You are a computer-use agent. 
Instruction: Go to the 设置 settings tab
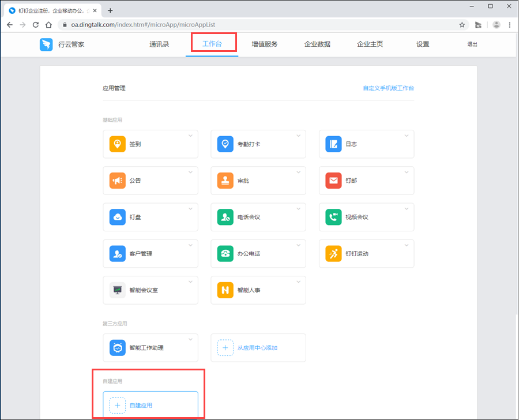point(423,44)
